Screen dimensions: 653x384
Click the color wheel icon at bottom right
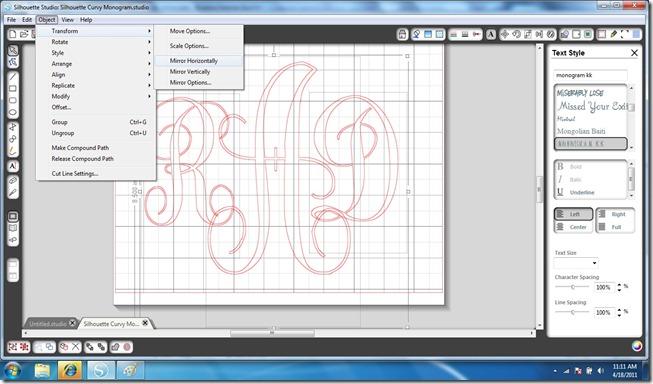click(637, 346)
